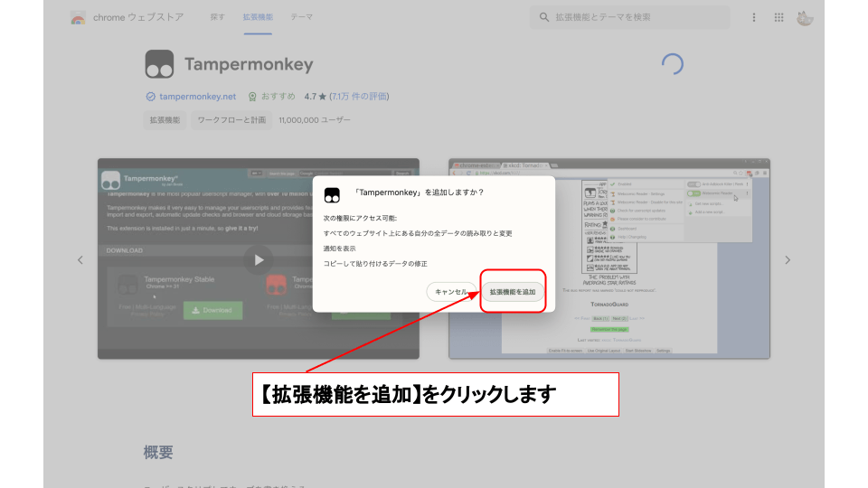Show previous screenshot with left arrow
Screen dimensions: 868x488
[x=80, y=259]
